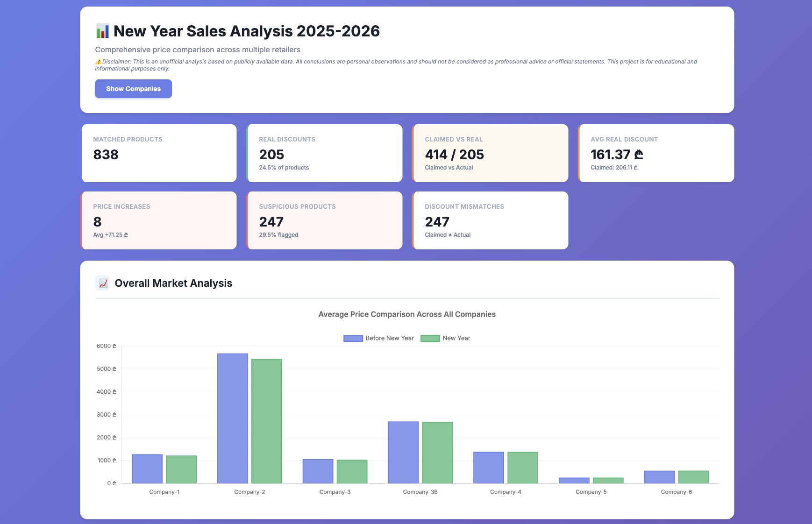Click Company-2's tall blue bar
The width and height of the screenshot is (812, 524).
[232, 418]
